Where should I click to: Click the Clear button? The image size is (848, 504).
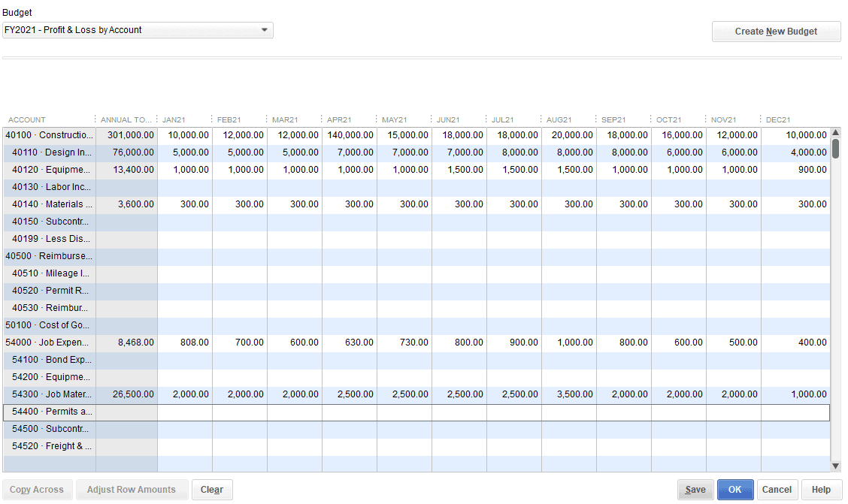click(212, 490)
